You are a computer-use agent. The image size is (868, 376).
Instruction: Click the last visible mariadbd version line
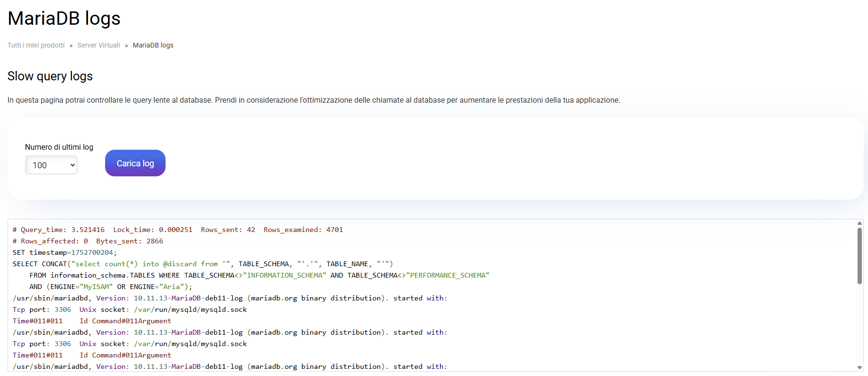point(230,366)
